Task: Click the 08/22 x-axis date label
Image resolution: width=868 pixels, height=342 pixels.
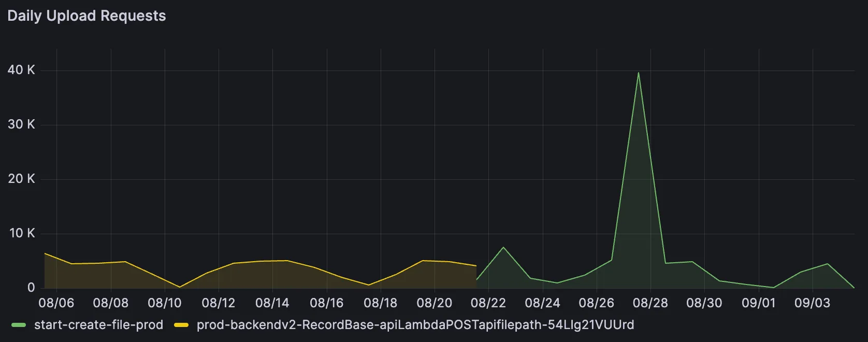Action: click(488, 303)
